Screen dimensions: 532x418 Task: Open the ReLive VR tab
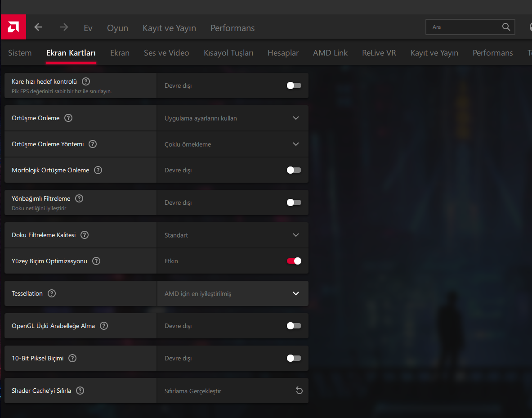pyautogui.click(x=379, y=53)
